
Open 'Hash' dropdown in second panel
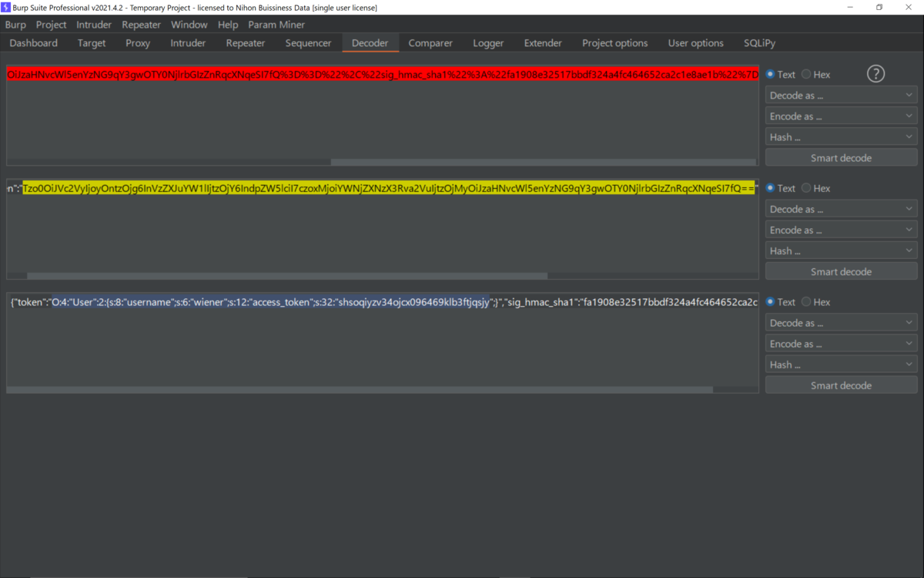pos(841,250)
